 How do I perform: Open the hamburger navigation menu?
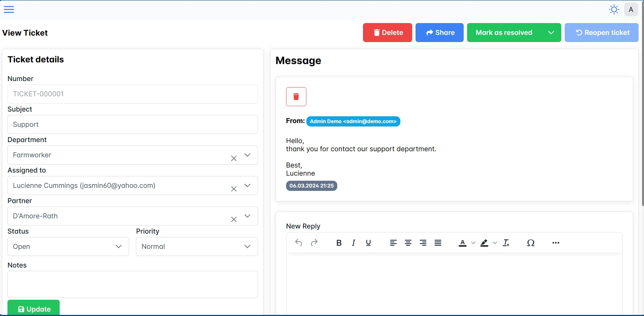pyautogui.click(x=9, y=9)
